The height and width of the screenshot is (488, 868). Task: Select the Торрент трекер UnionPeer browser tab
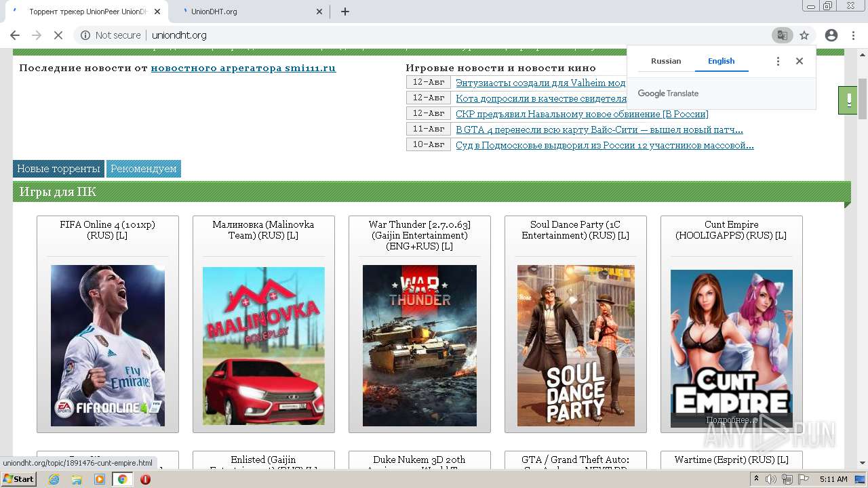click(88, 12)
